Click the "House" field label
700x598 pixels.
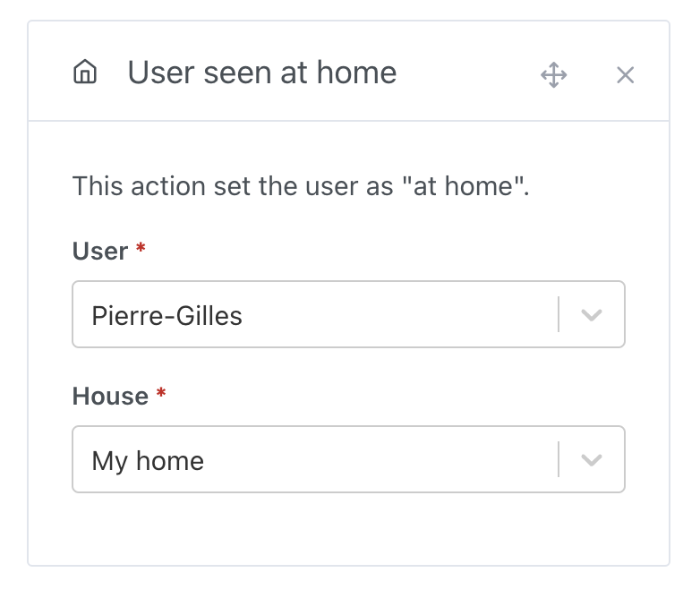click(x=110, y=397)
